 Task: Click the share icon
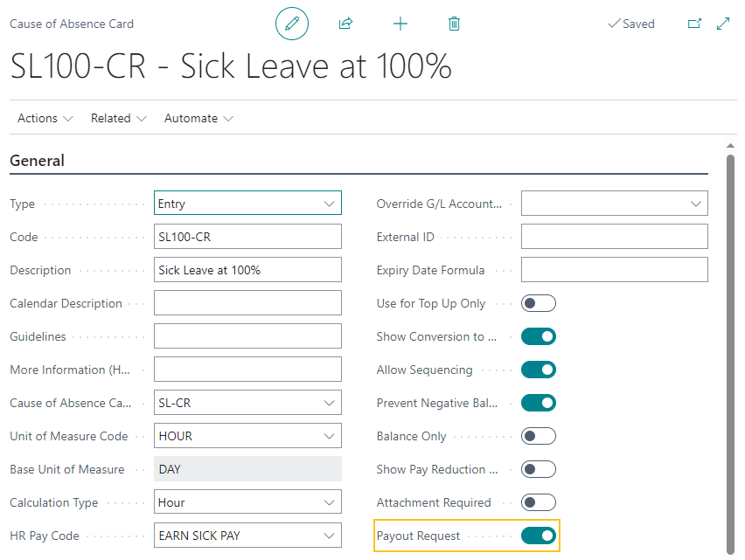346,24
